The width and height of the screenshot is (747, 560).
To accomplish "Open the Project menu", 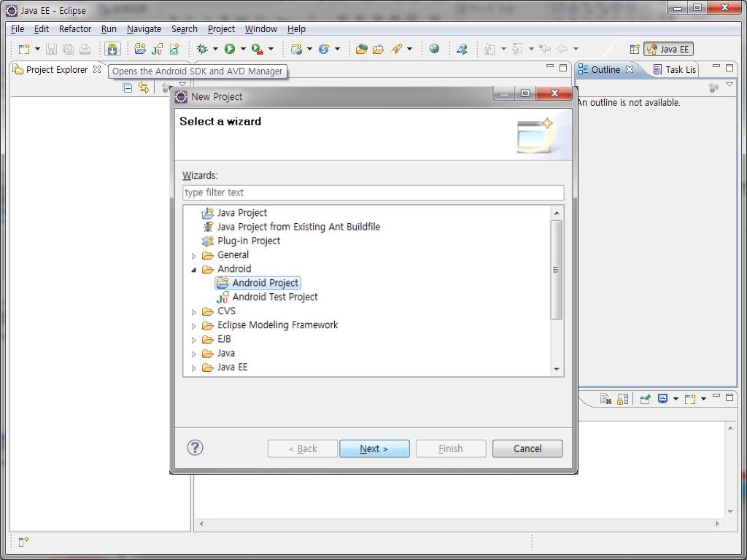I will (221, 29).
